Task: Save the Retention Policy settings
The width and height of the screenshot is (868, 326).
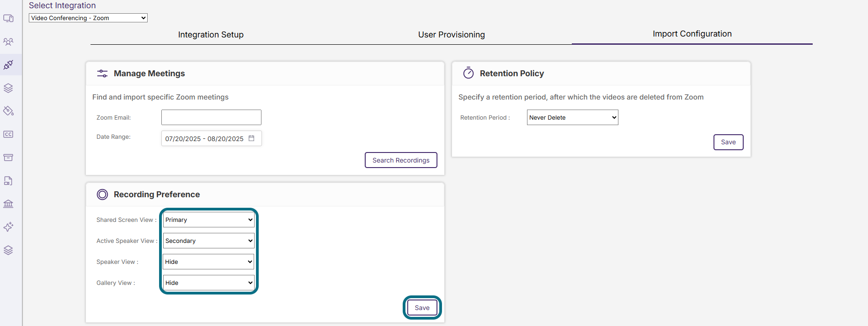Action: (729, 142)
